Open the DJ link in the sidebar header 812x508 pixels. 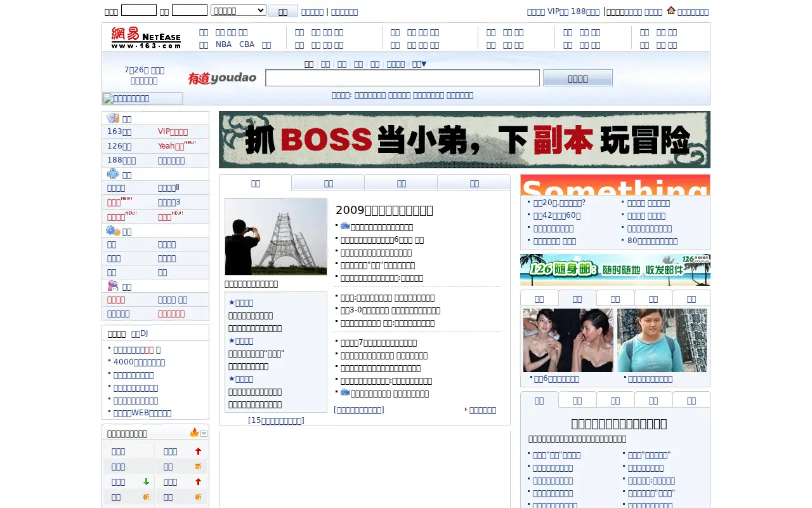point(140,333)
